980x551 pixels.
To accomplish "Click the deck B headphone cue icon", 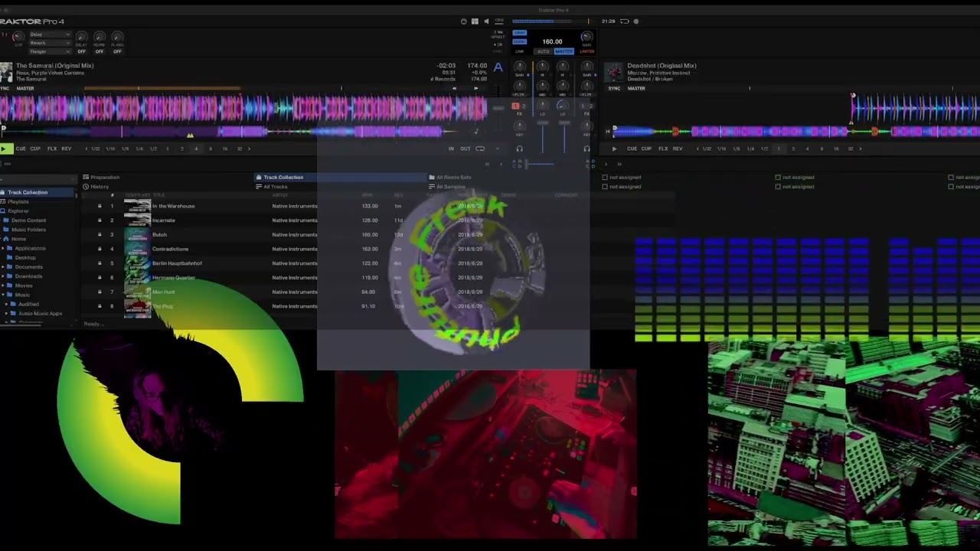I will 586,148.
